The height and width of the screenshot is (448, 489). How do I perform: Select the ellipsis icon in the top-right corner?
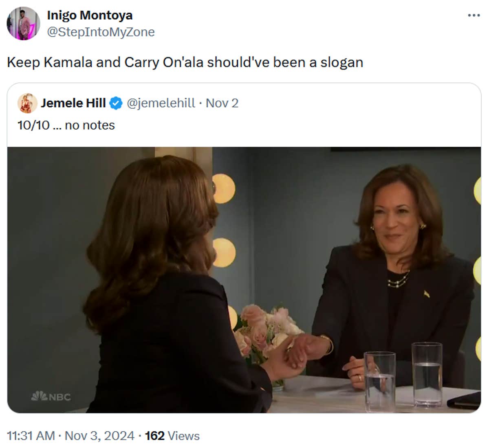pos(473,15)
